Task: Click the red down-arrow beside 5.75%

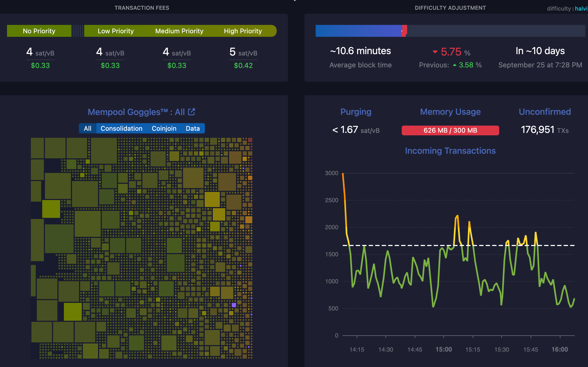Action: pos(435,51)
